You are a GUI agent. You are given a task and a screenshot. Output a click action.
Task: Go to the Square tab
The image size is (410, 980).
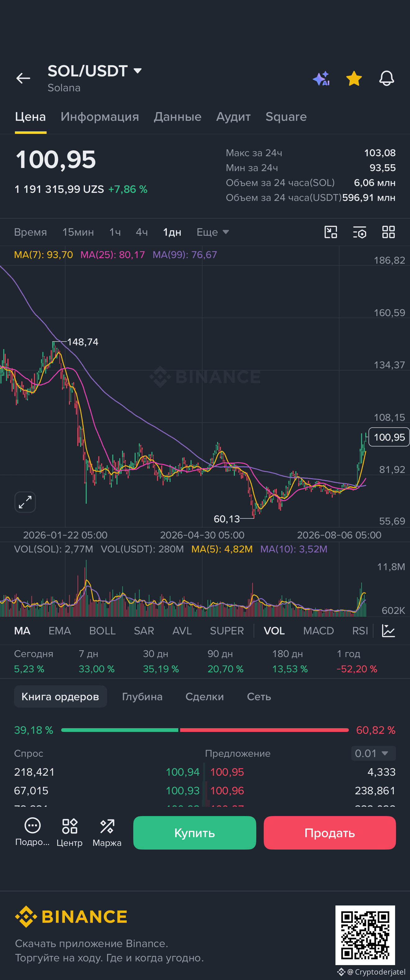point(286,117)
